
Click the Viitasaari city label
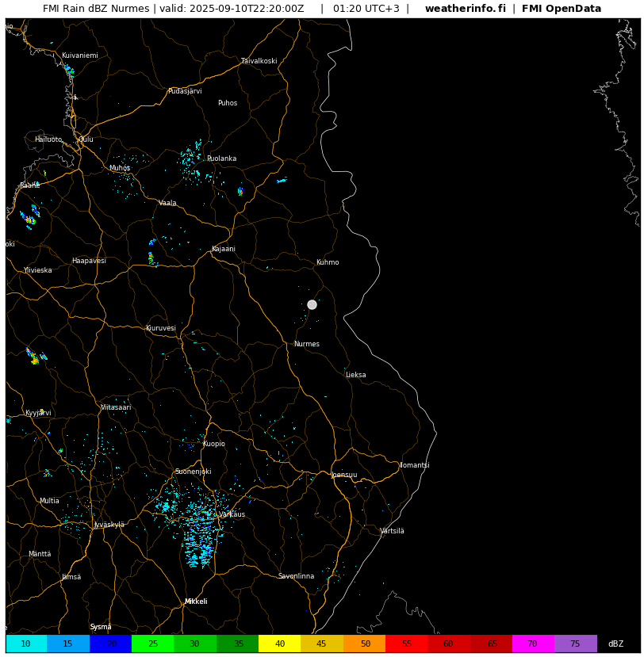[x=116, y=407]
